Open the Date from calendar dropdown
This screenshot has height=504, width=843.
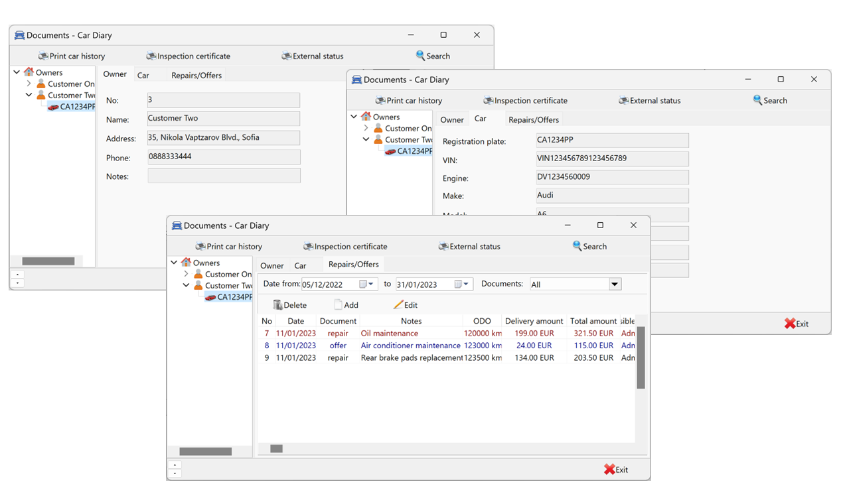(x=367, y=284)
